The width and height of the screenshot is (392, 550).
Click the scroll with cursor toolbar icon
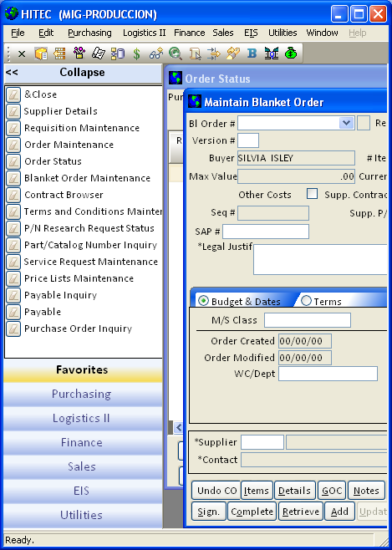click(x=195, y=53)
